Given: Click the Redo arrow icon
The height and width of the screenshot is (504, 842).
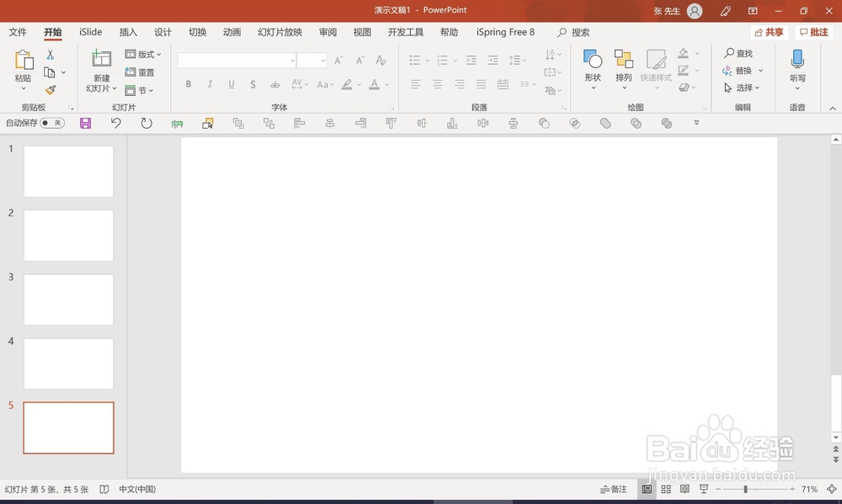Looking at the screenshot, I should pos(146,124).
